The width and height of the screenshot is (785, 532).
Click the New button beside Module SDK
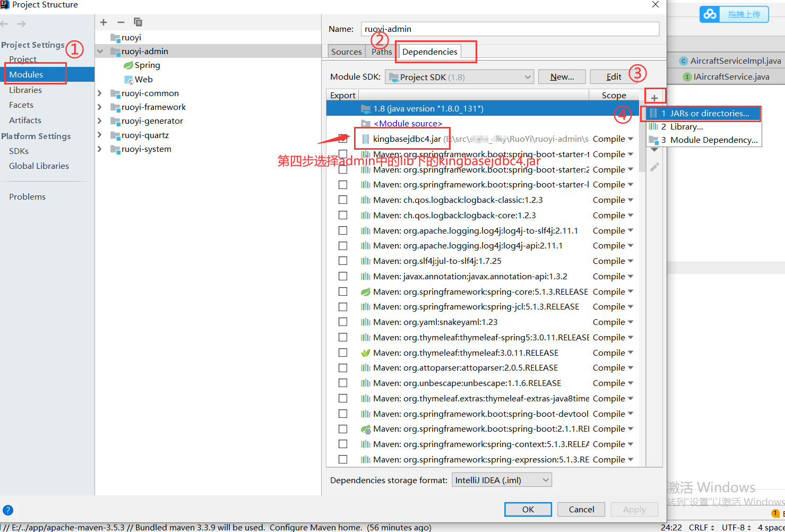coord(562,76)
